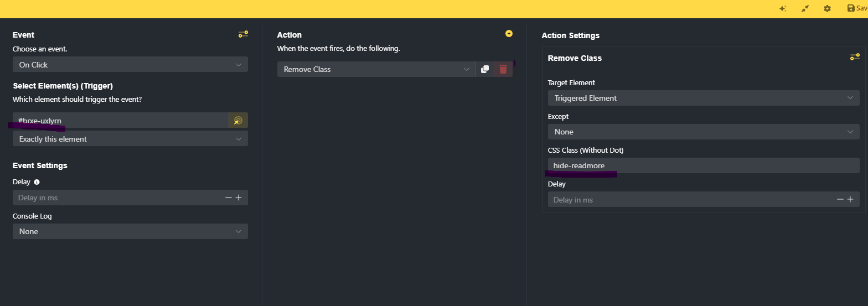Viewport: 868px width, 306px height.
Task: Click the CSS Class input field
Action: pyautogui.click(x=704, y=165)
